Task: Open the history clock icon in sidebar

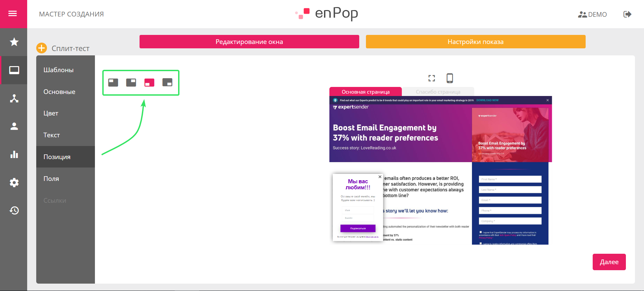Action: click(14, 210)
